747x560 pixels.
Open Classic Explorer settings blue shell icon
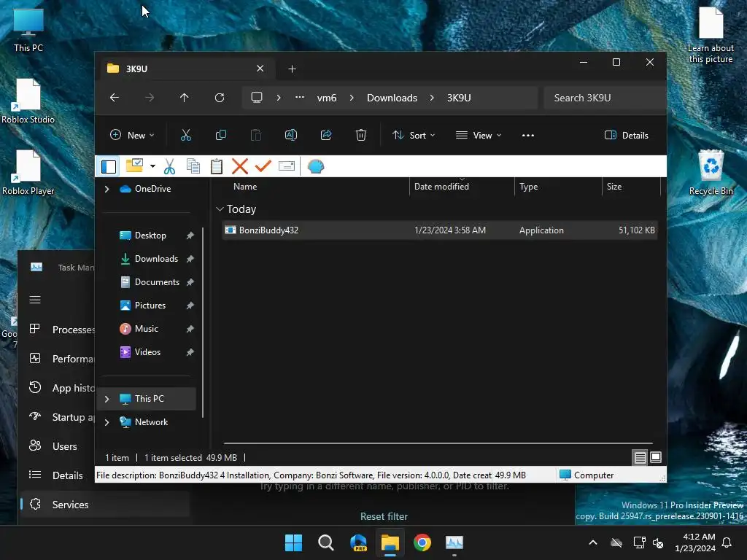click(x=315, y=166)
